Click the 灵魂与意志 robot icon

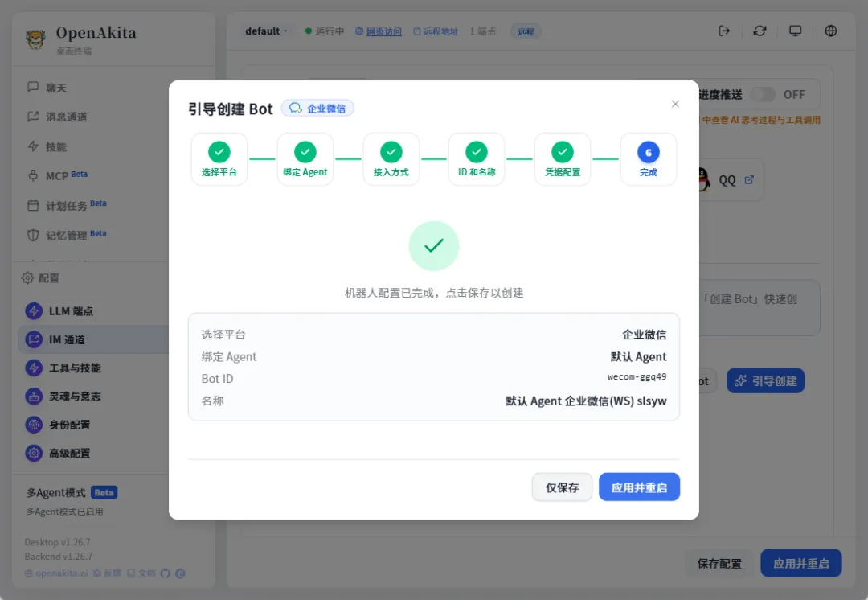tap(34, 397)
